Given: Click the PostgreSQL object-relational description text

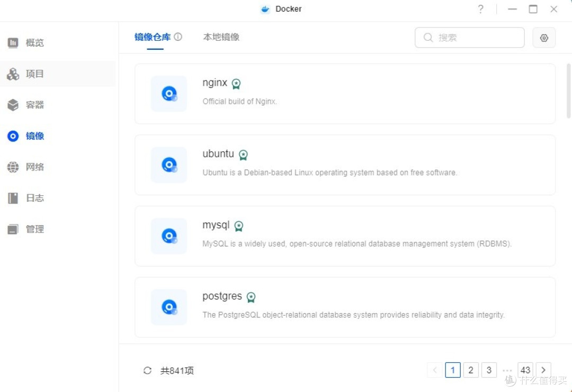Looking at the screenshot, I should pos(353,315).
